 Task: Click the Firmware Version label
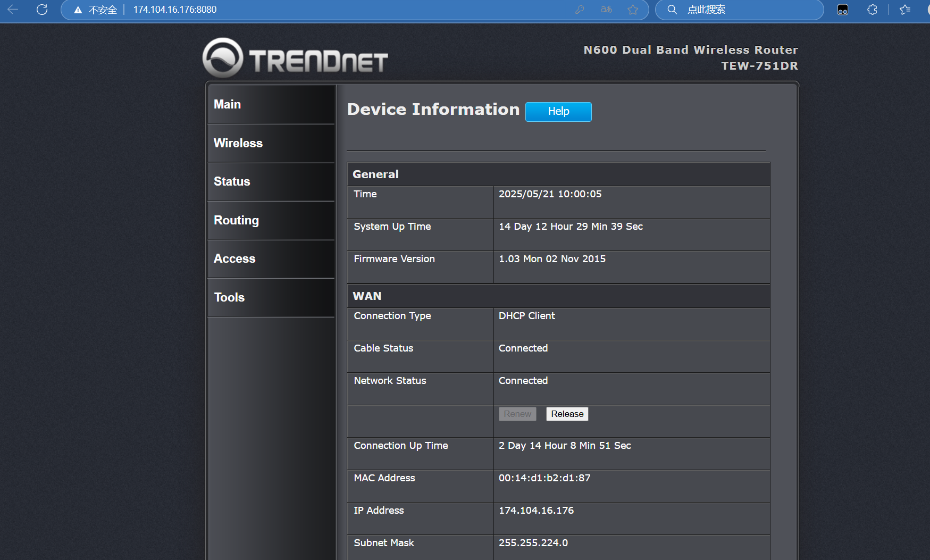(395, 259)
